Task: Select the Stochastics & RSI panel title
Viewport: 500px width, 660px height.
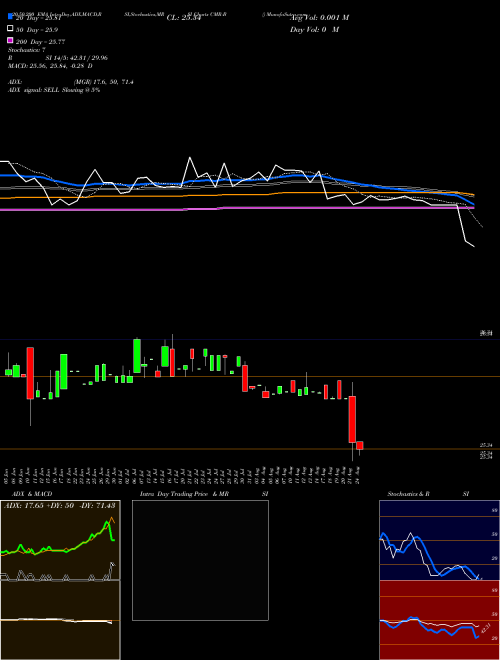Action: click(x=428, y=494)
